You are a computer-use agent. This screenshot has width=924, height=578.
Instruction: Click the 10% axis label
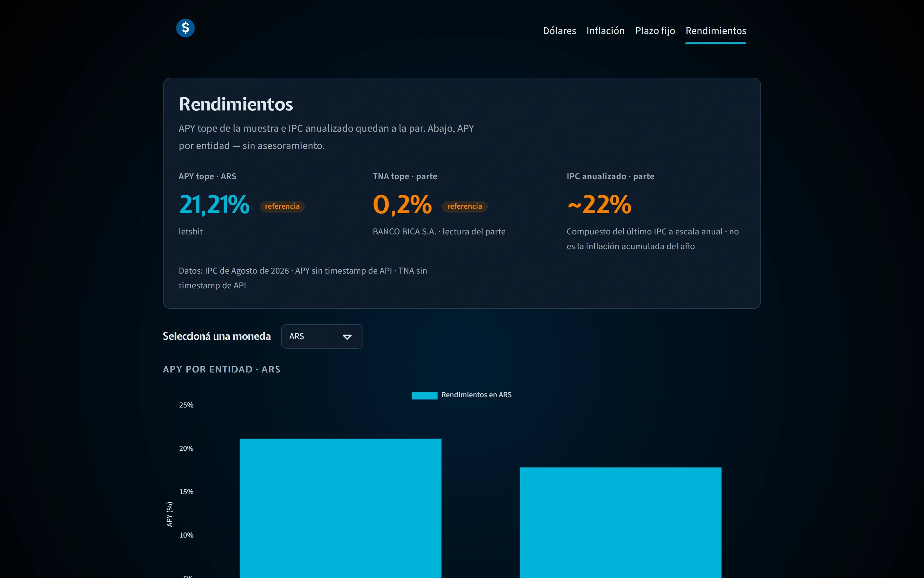coord(186,535)
